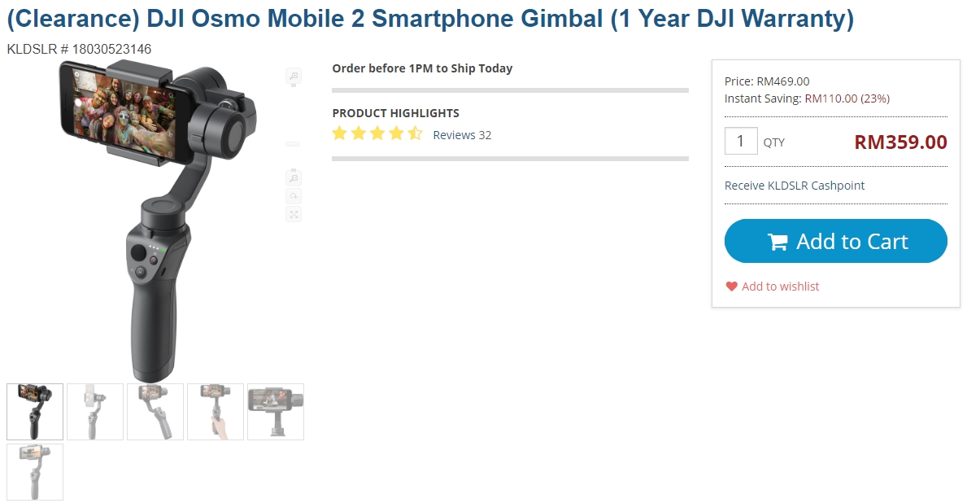Click the main gimbal product image
980x503 pixels.
tap(159, 220)
